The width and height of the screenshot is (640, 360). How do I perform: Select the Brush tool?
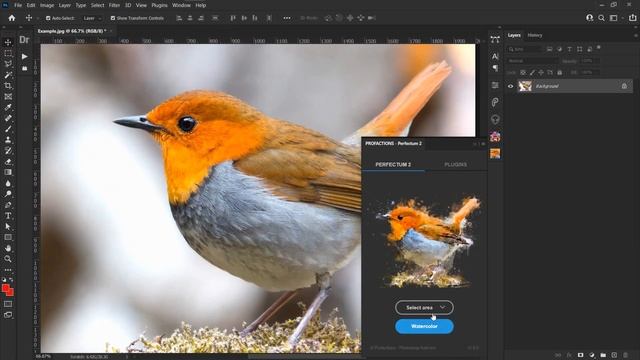(8, 129)
